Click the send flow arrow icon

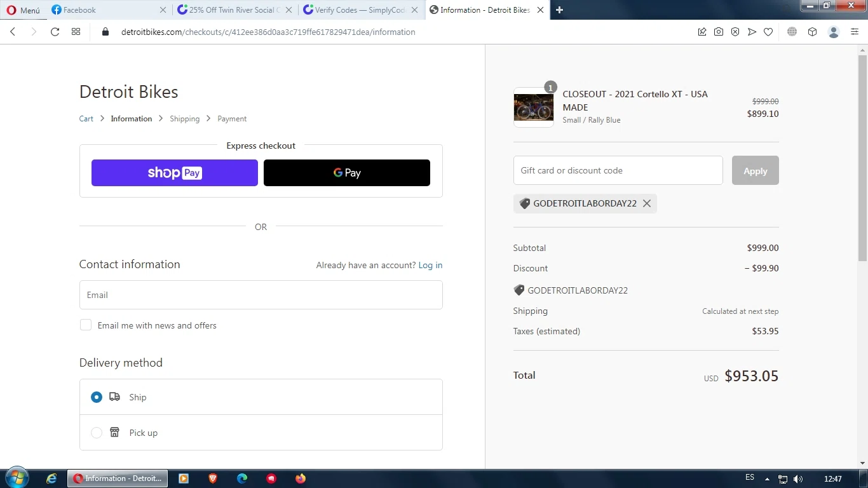tap(752, 32)
